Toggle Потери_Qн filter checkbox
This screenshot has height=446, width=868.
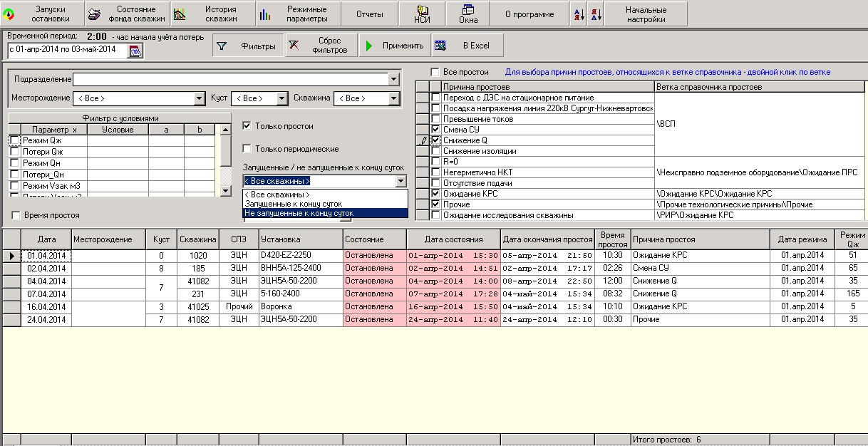[14, 175]
